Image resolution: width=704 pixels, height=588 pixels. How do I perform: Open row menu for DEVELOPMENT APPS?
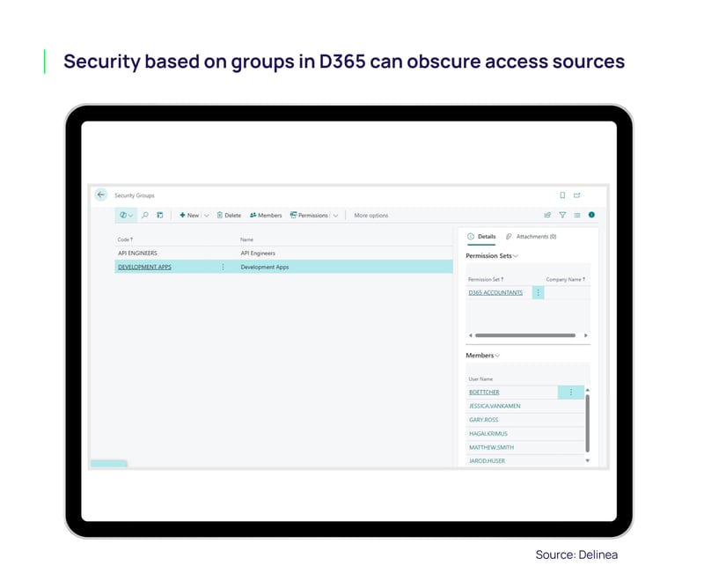tap(224, 267)
